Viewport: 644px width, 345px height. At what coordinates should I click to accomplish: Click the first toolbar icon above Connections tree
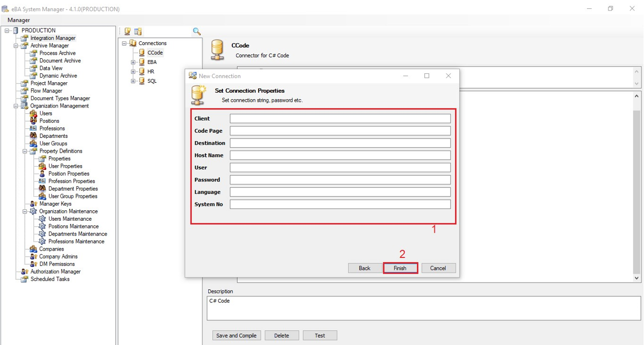tap(127, 31)
